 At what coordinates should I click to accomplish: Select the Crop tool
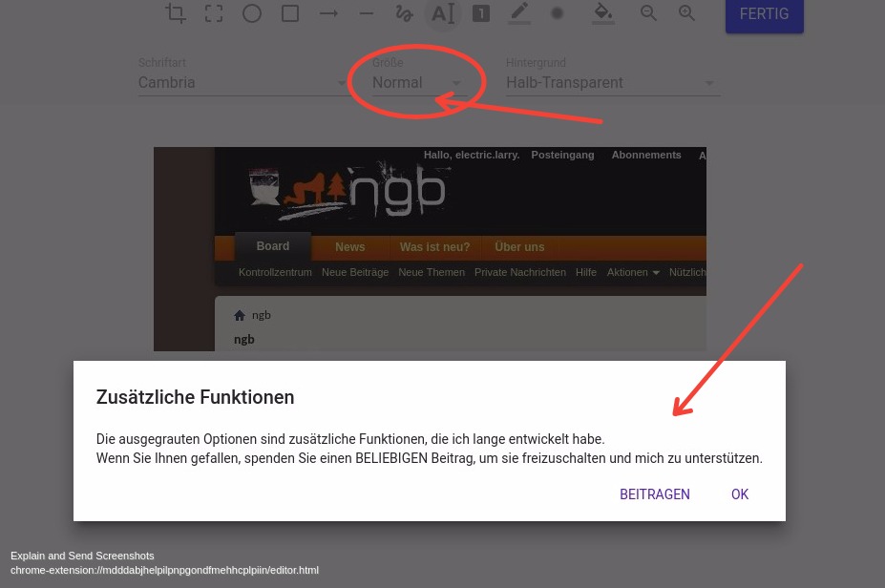tap(176, 13)
